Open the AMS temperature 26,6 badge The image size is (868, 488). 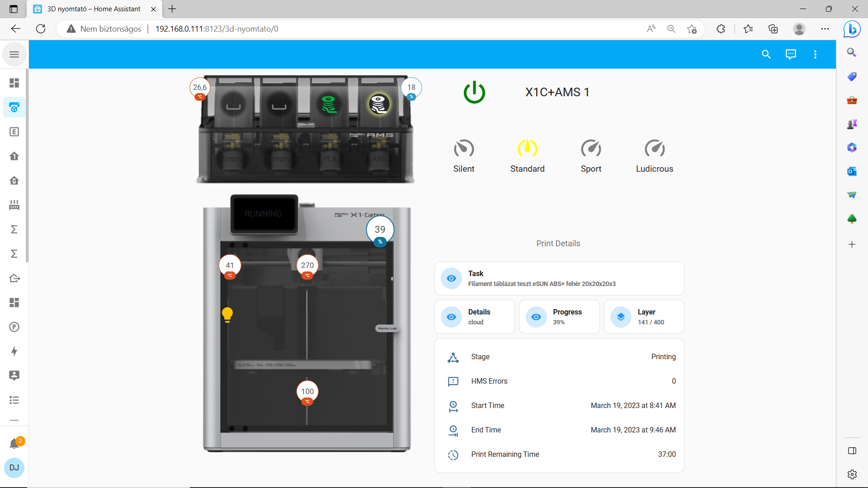pos(200,89)
